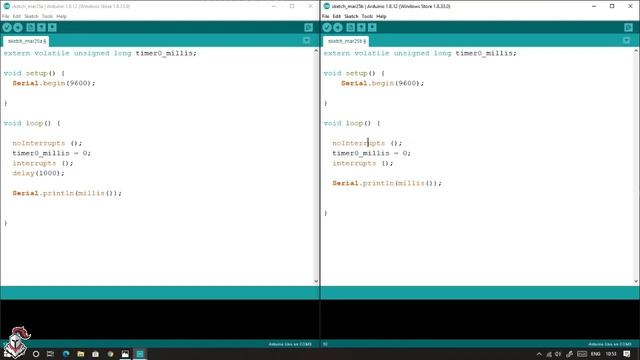
Task: Click board info text in right status bar
Action: tap(610, 344)
